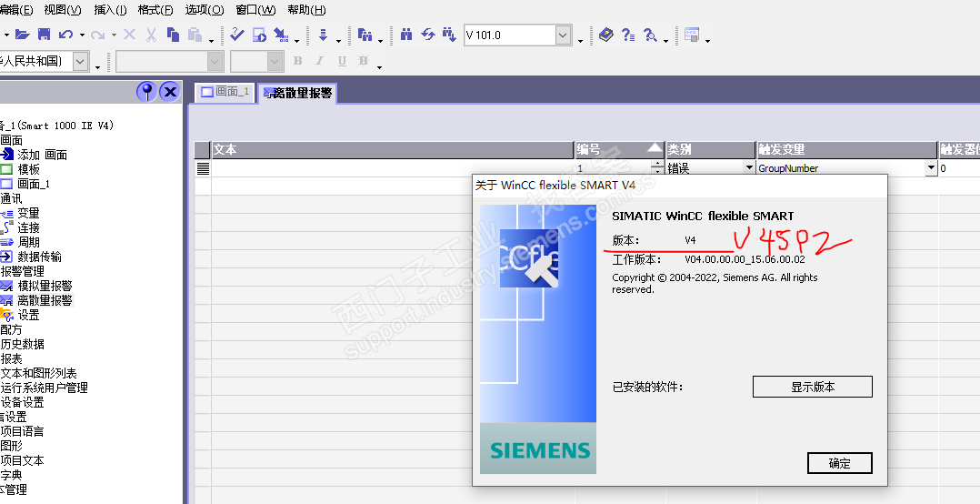
Task: Open the 插入(I) menu
Action: 111,10
